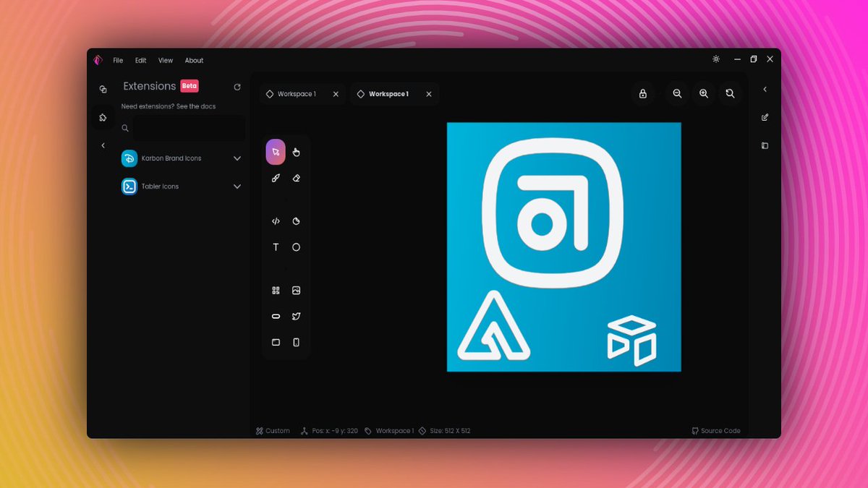Viewport: 868px width, 488px height.
Task: Click the Extensions panel heading
Action: click(x=150, y=86)
